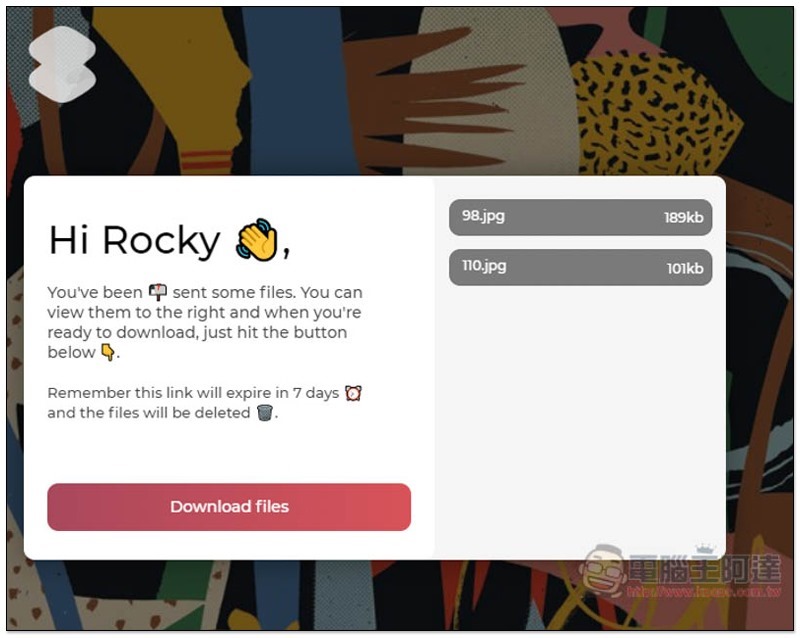Click the Chinese watermark text
The image size is (800, 638).
click(x=705, y=570)
